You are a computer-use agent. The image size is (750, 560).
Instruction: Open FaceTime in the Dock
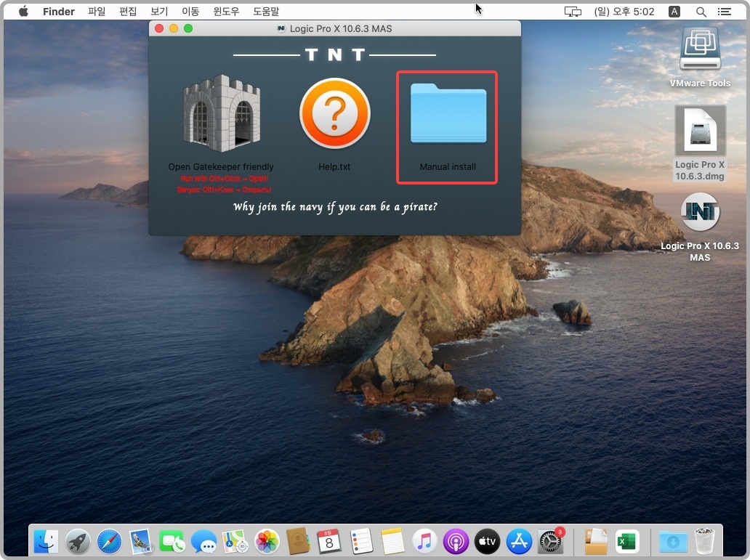[172, 541]
